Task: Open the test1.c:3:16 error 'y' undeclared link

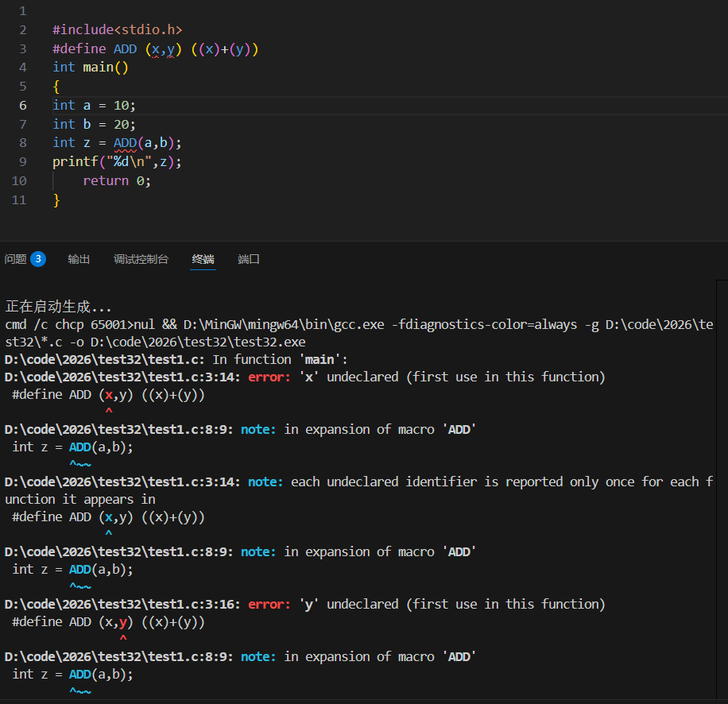Action: (x=122, y=604)
